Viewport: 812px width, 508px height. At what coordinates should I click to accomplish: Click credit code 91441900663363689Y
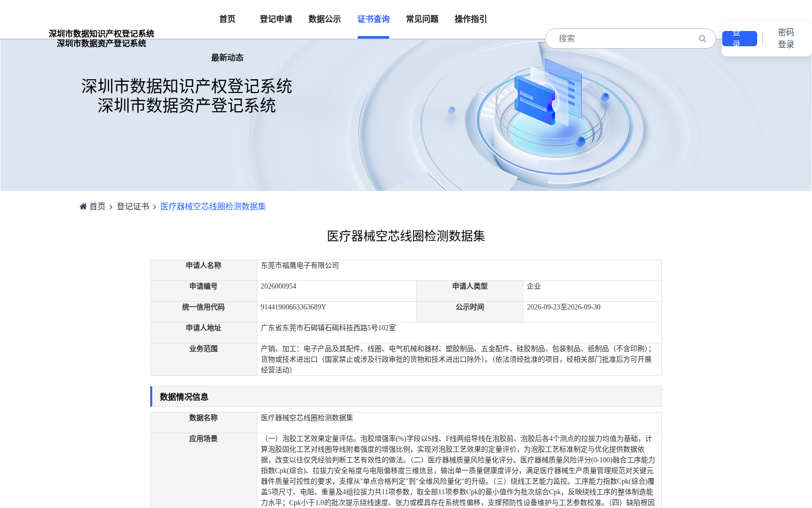tap(293, 307)
